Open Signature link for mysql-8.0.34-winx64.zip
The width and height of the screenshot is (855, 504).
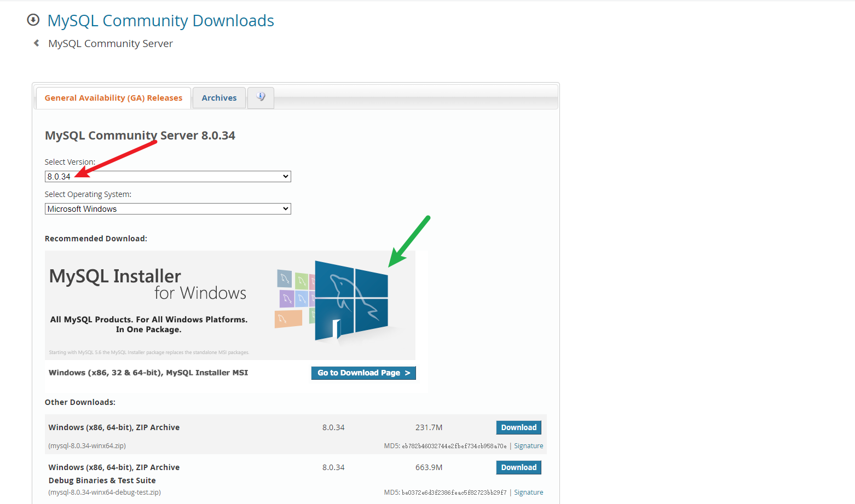(528, 446)
